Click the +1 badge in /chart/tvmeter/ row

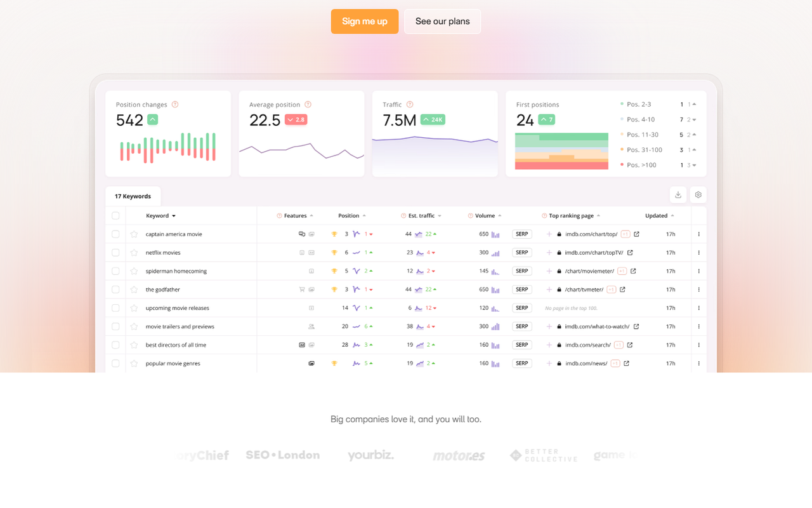[x=611, y=290]
